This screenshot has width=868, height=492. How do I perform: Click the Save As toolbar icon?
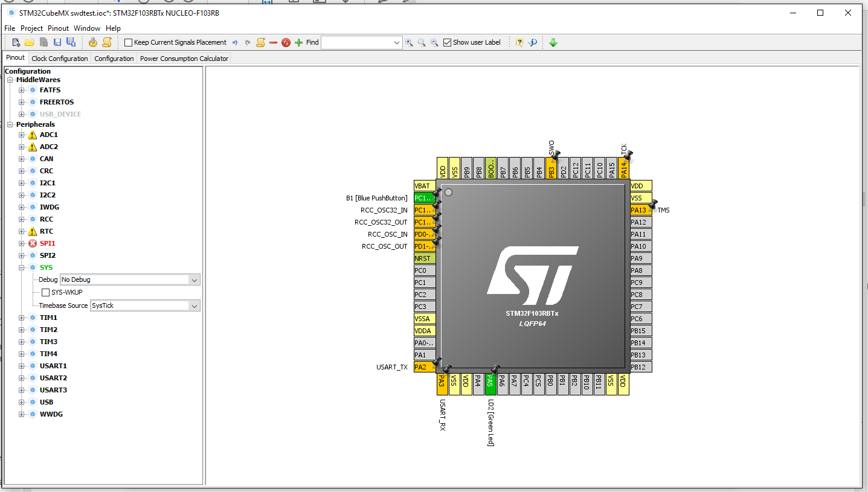click(71, 42)
